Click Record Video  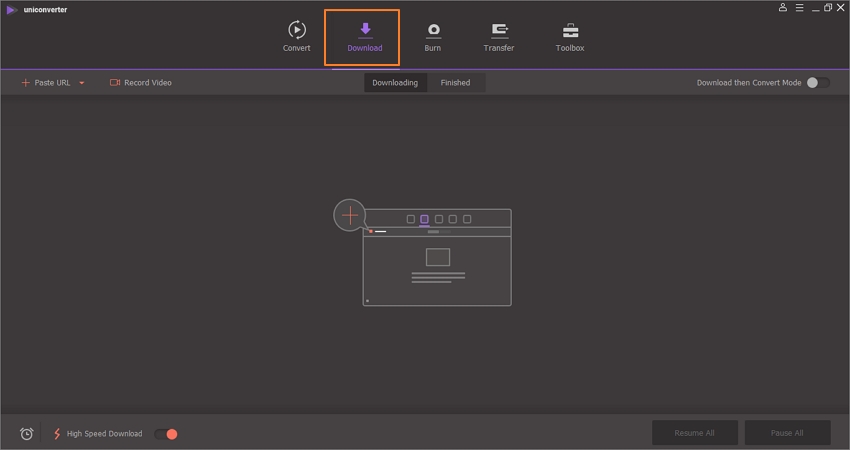pyautogui.click(x=141, y=83)
